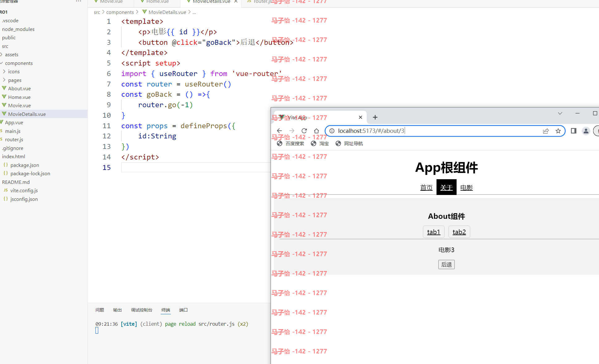Reload the page with refresh icon

[x=304, y=131]
